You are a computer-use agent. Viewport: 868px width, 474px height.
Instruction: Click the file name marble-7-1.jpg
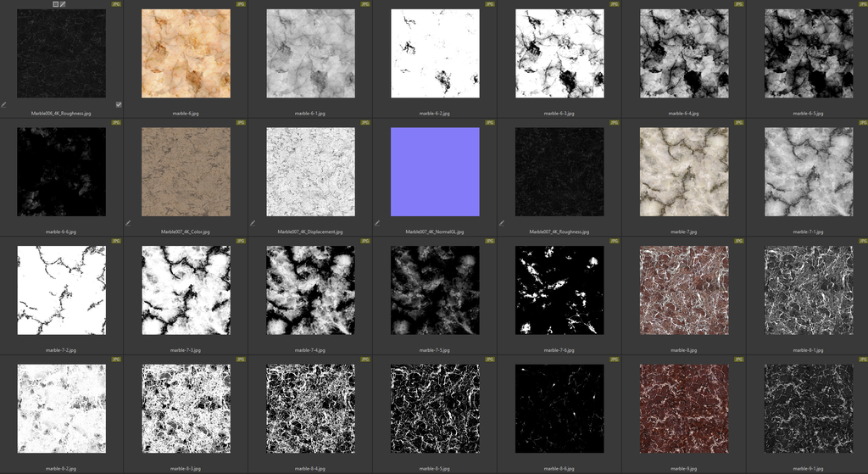tap(809, 231)
